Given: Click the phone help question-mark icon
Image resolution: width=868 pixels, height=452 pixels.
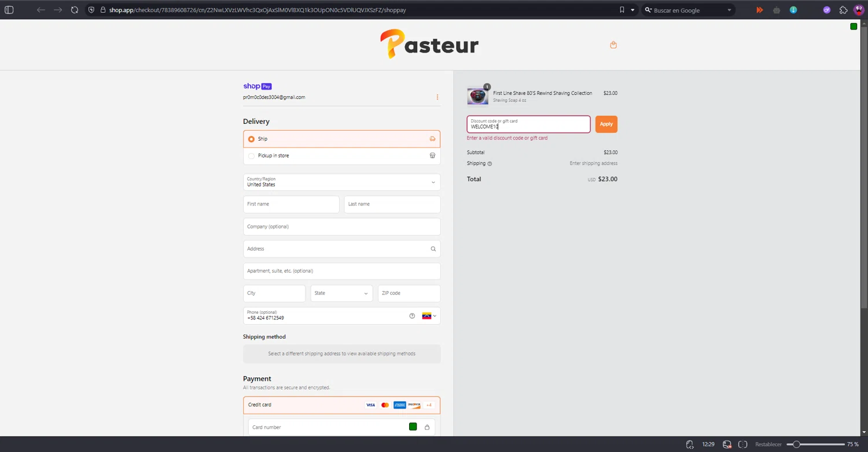Looking at the screenshot, I should [412, 316].
